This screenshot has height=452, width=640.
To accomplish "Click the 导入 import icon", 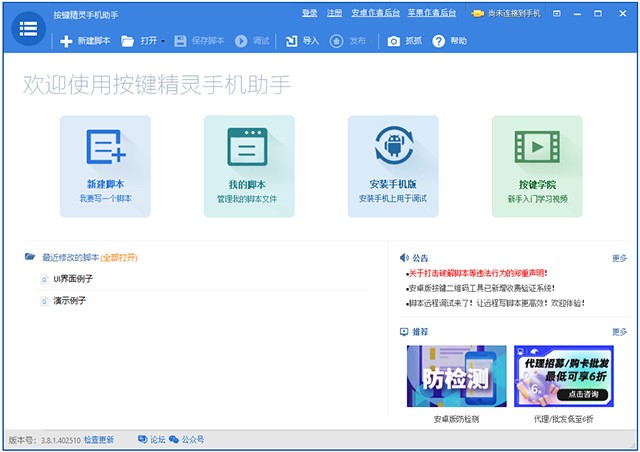I will click(x=291, y=41).
